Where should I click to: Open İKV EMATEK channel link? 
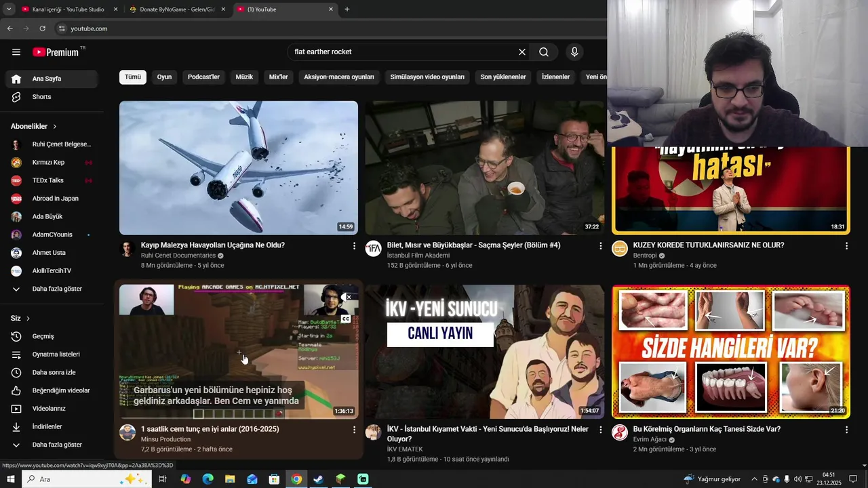point(405,449)
